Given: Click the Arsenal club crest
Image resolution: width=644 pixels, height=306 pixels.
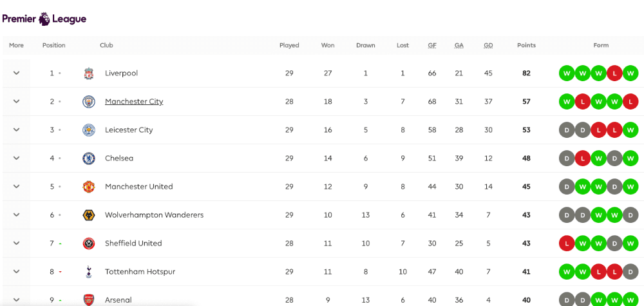Looking at the screenshot, I should point(89,300).
